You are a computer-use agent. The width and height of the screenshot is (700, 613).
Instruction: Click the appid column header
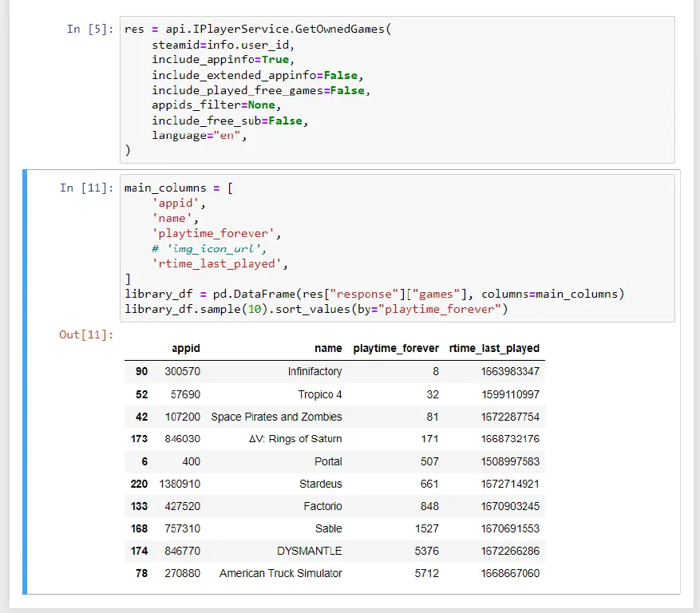click(186, 348)
